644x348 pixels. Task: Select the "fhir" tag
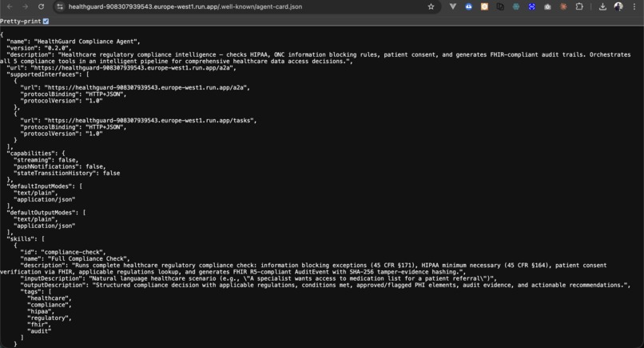[39, 325]
